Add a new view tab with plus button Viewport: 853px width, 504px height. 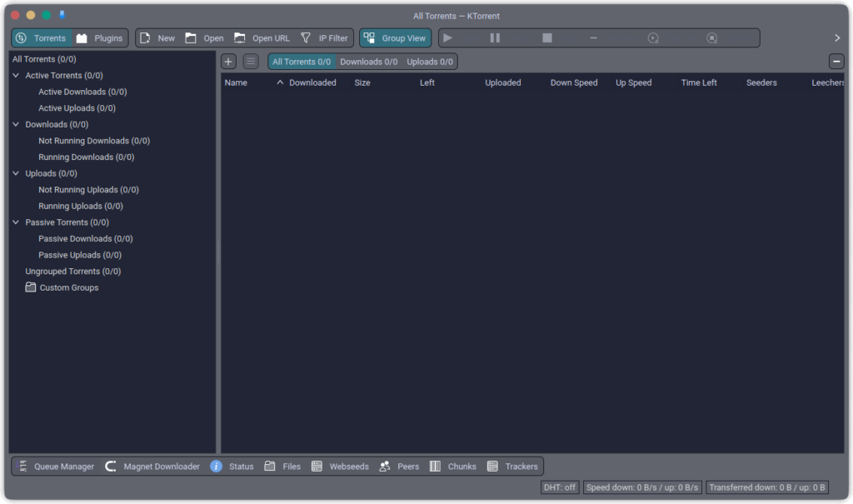[228, 62]
